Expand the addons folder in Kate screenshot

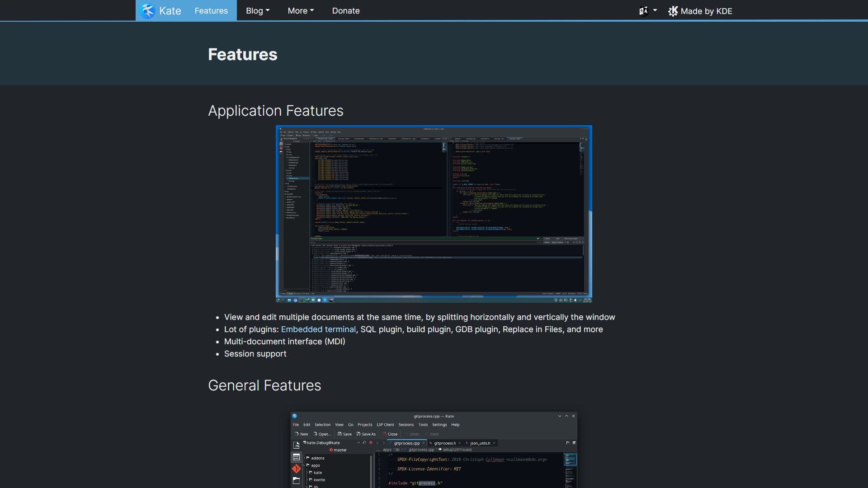pos(304,458)
